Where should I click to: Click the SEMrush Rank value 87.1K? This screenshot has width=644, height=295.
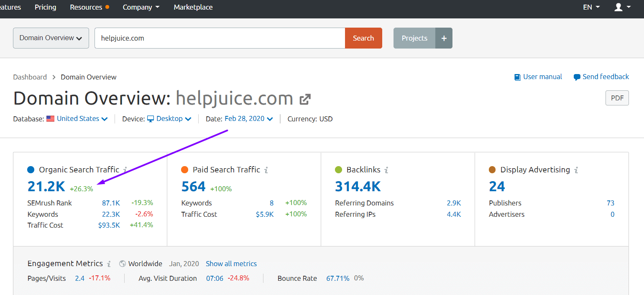tap(111, 203)
